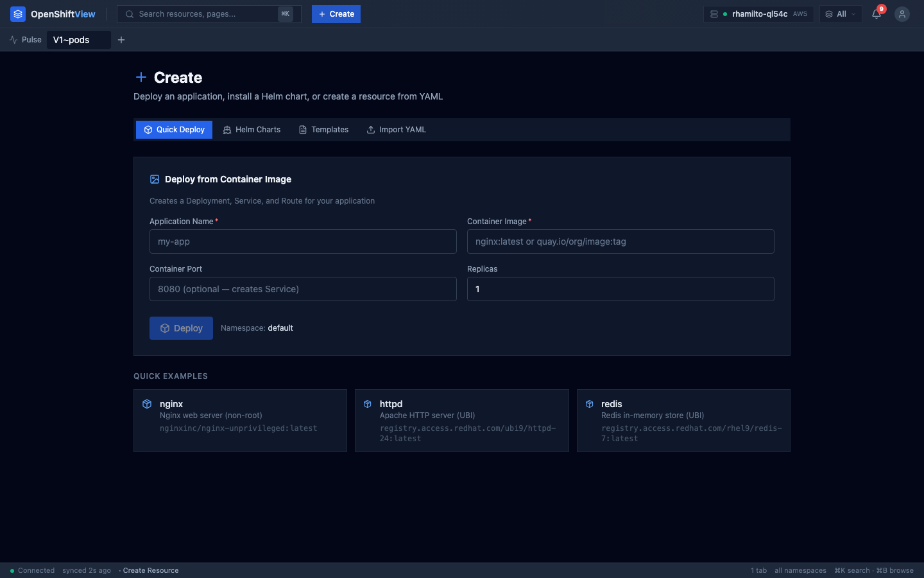
Task: Add a new tab with plus icon
Action: pos(121,40)
